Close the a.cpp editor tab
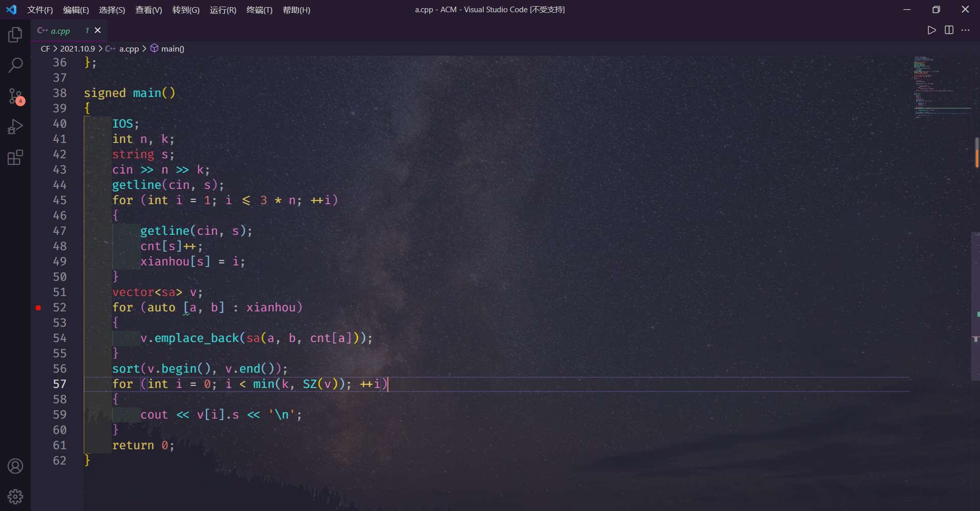The width and height of the screenshot is (980, 511). click(98, 31)
